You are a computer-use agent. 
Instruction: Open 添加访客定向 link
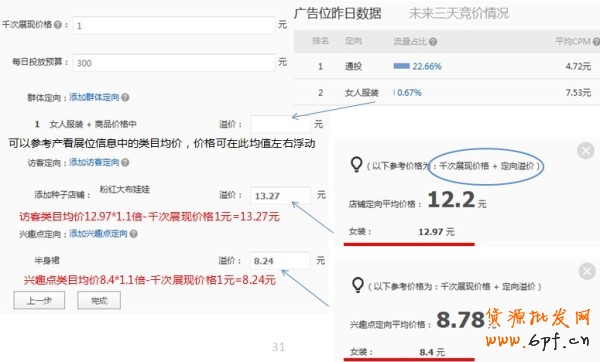[94, 162]
